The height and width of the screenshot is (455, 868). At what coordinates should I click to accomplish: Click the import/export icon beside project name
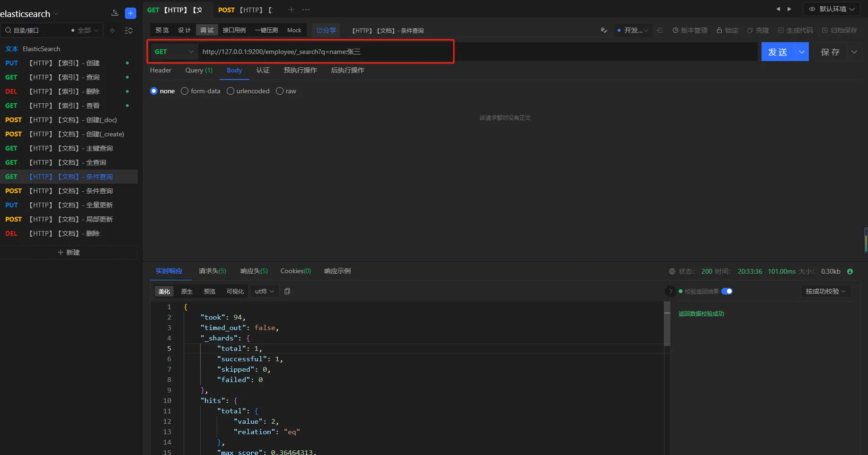[115, 13]
